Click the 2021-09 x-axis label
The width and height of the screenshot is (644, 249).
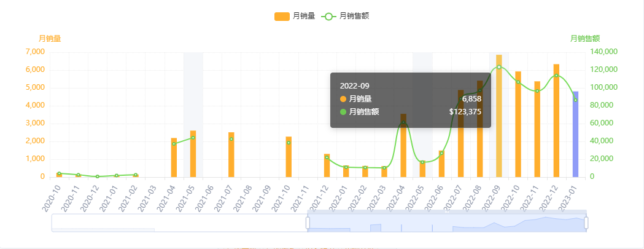coord(262,198)
